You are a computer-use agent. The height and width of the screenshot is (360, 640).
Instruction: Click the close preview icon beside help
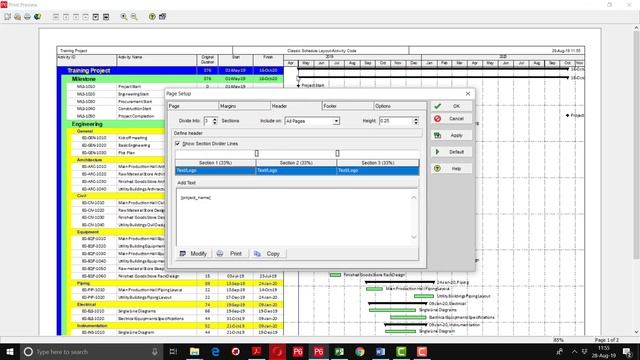162,17
